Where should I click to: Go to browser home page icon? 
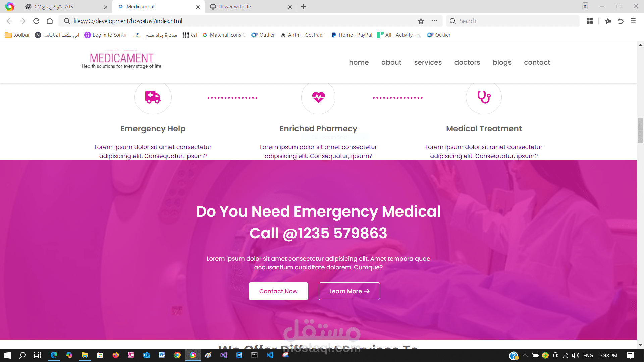[x=50, y=21]
